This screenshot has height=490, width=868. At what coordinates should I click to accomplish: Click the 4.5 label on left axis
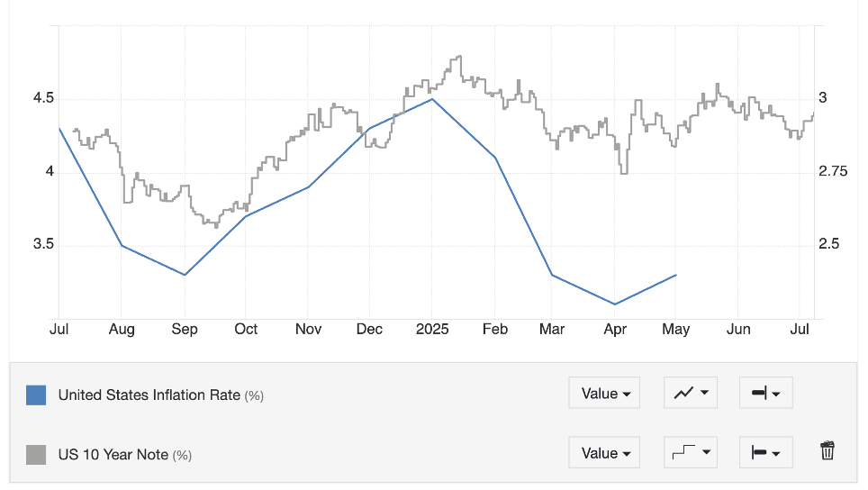point(43,97)
